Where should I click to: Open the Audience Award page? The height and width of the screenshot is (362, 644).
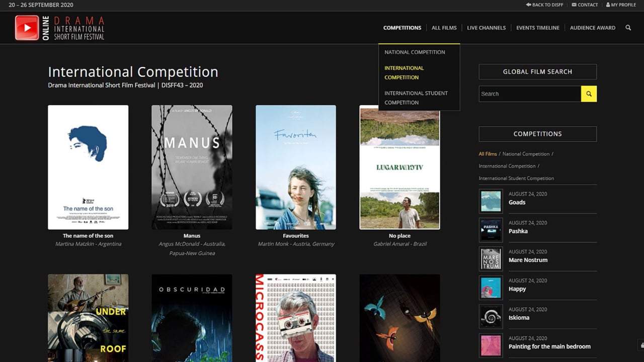tap(592, 28)
